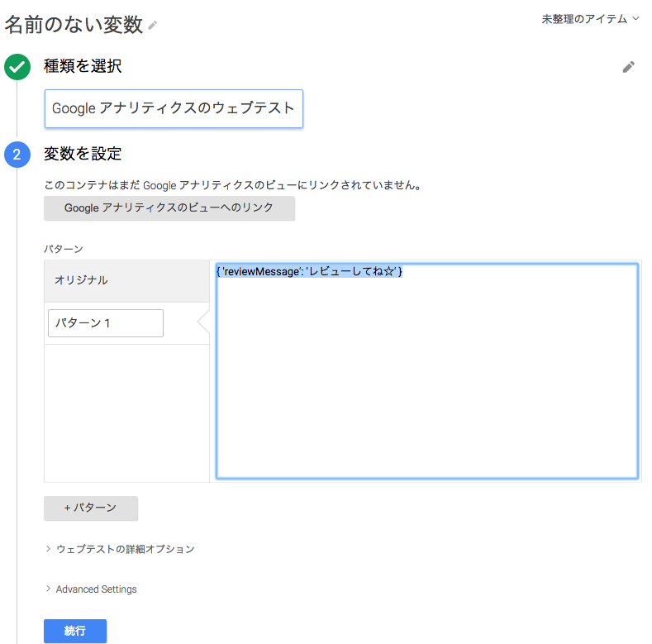Click the pencil icon beside the variable title
This screenshot has height=644, width=652.
point(153,26)
